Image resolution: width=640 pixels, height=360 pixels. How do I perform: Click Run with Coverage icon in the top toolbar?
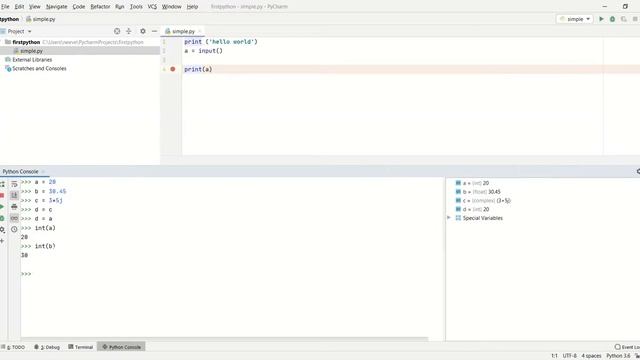click(x=624, y=19)
